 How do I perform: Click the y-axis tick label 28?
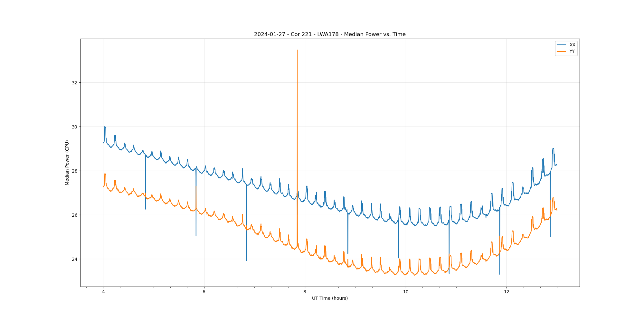pyautogui.click(x=75, y=171)
